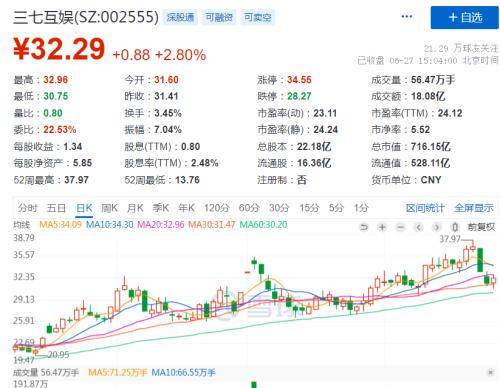Click the 涨停 34.55 value

(x=299, y=80)
